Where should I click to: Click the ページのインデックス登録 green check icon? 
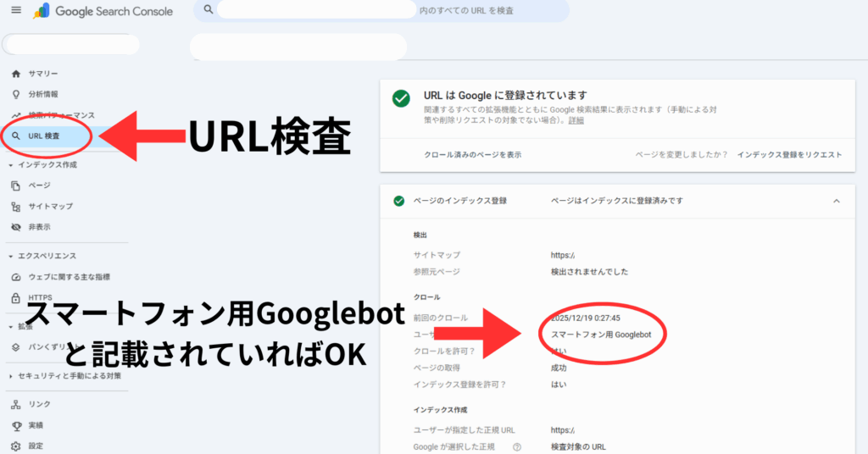pos(398,202)
